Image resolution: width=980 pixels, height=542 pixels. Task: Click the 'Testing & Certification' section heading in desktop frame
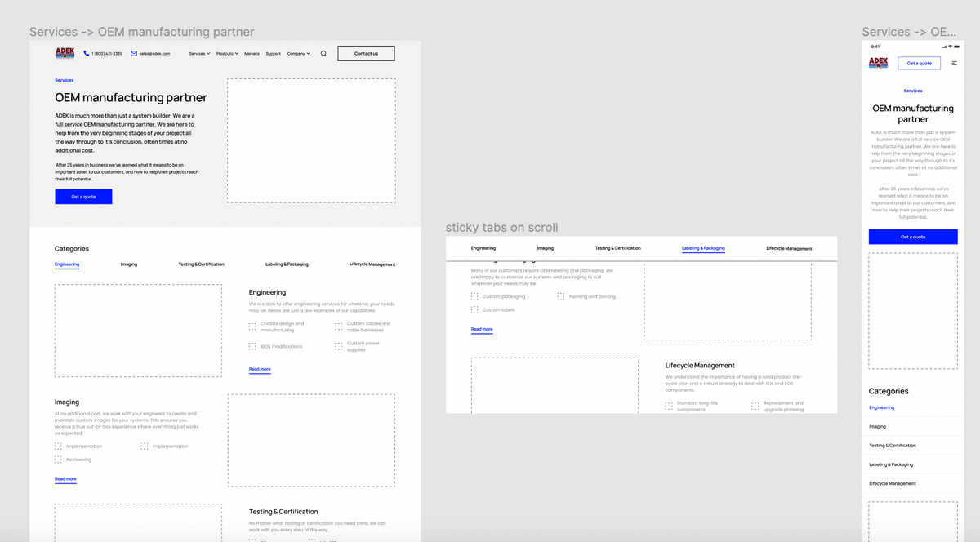283,512
